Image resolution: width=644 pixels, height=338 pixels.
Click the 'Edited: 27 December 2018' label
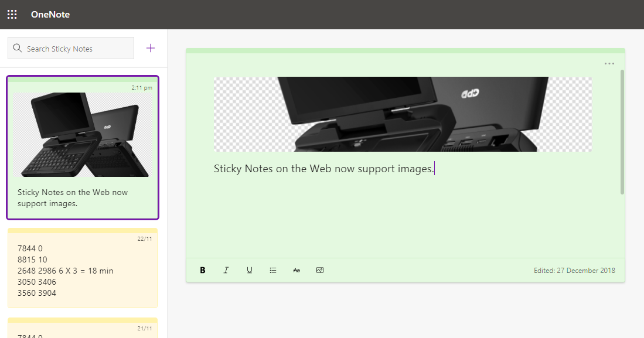574,270
